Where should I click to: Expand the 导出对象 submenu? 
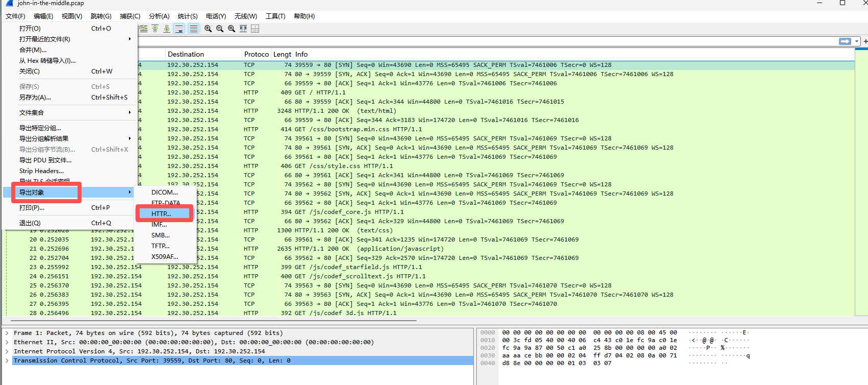(69, 192)
